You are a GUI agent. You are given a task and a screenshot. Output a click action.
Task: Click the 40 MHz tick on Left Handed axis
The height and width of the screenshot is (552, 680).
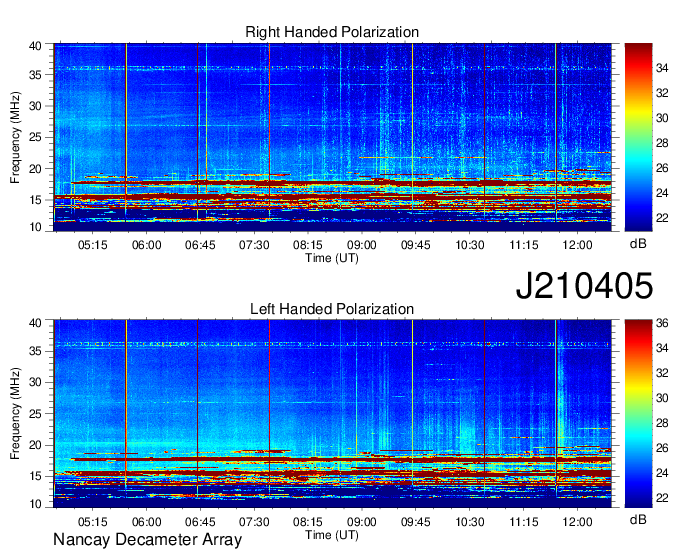tap(35, 323)
